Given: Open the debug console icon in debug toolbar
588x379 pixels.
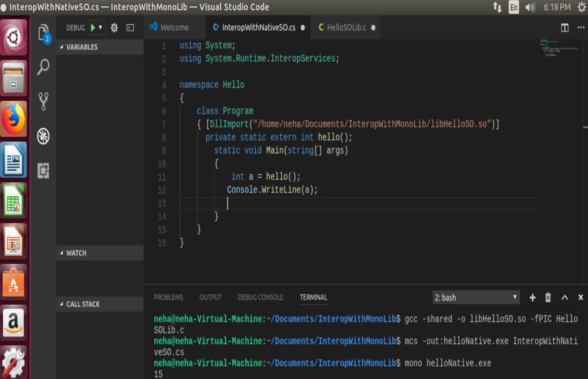Looking at the screenshot, I should coord(130,28).
